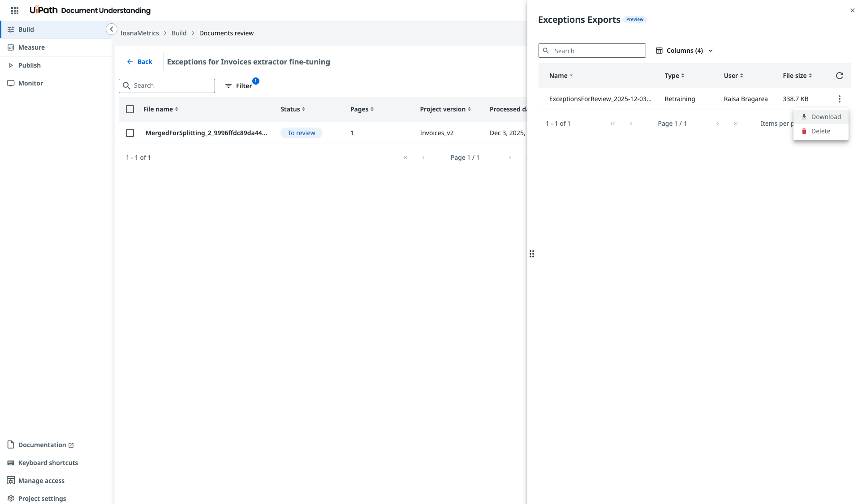The height and width of the screenshot is (504, 862).
Task: Check the MergedForSplitting_2 row checkbox
Action: 130,133
